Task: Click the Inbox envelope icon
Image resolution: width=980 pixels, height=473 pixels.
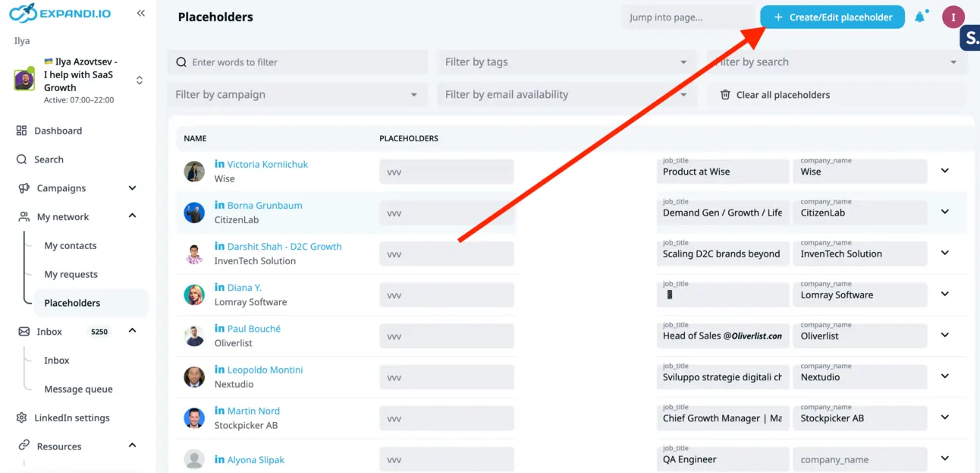Action: pos(24,332)
